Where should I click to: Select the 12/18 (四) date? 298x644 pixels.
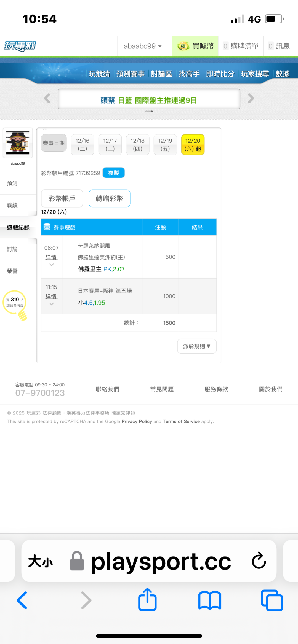click(x=138, y=145)
